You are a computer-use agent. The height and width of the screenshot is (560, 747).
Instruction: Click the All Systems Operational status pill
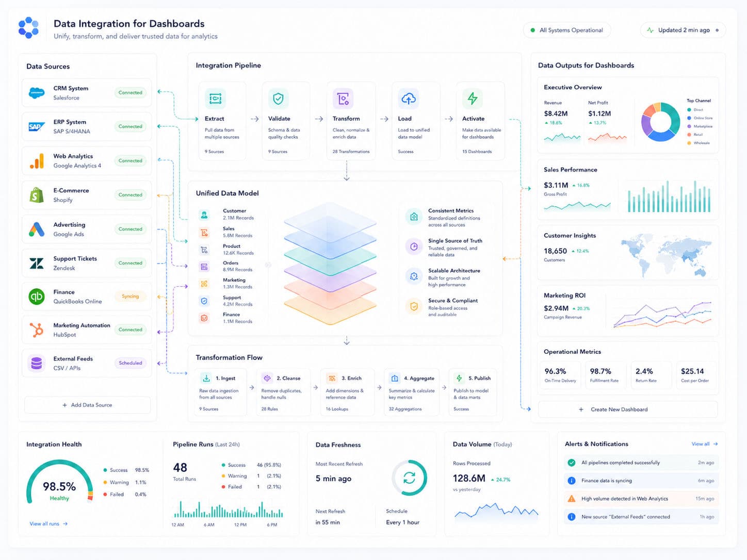pos(567,30)
